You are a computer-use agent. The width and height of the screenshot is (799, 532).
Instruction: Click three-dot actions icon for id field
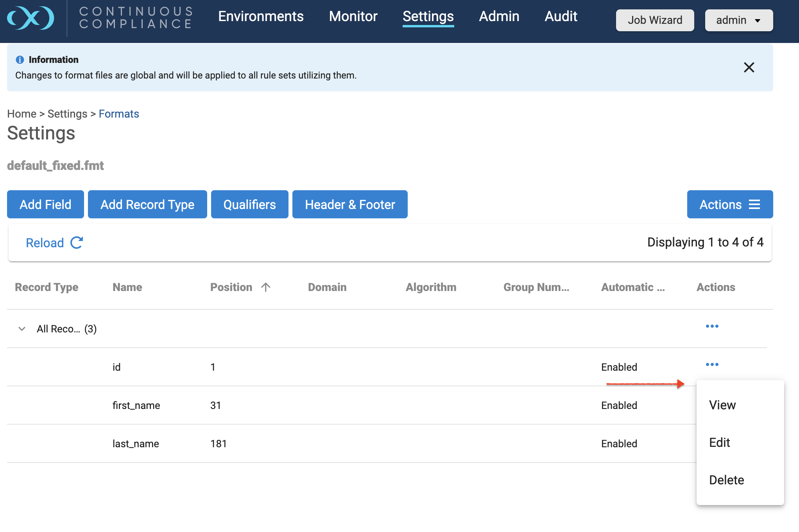click(x=712, y=364)
